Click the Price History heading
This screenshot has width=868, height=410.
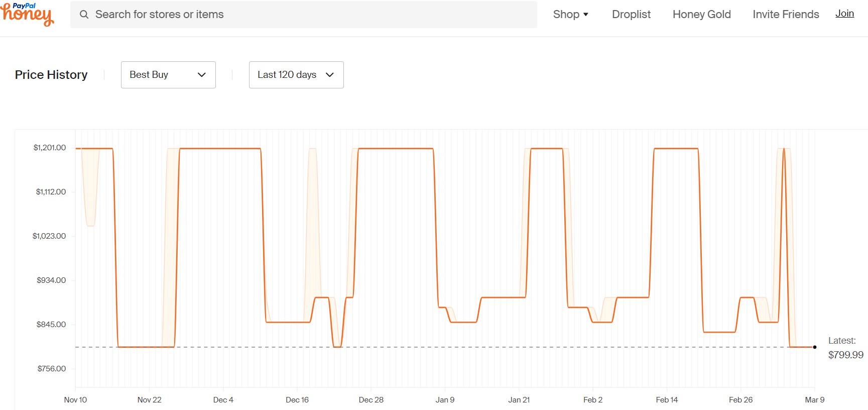coord(51,75)
